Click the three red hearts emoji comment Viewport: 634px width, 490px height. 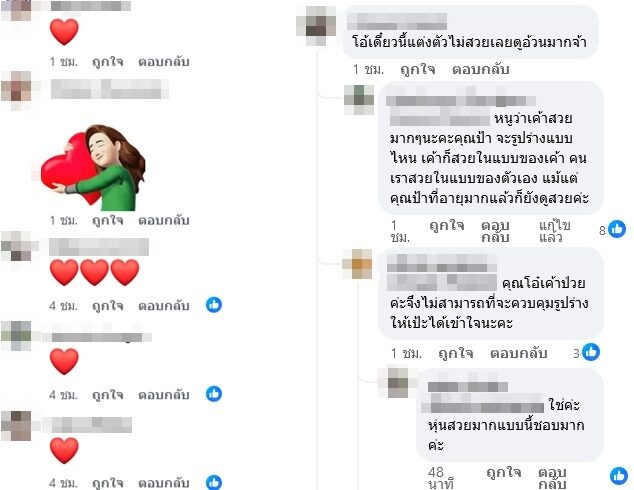pos(95,272)
